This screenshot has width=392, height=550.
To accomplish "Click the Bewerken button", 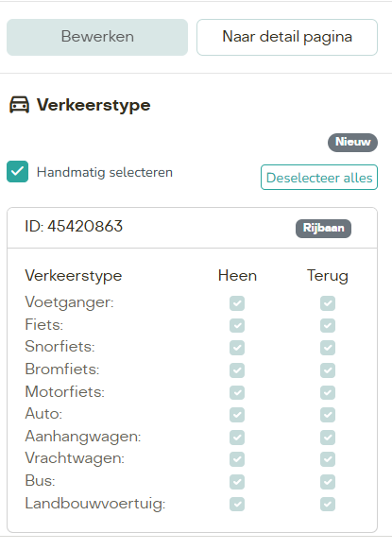I will click(97, 37).
